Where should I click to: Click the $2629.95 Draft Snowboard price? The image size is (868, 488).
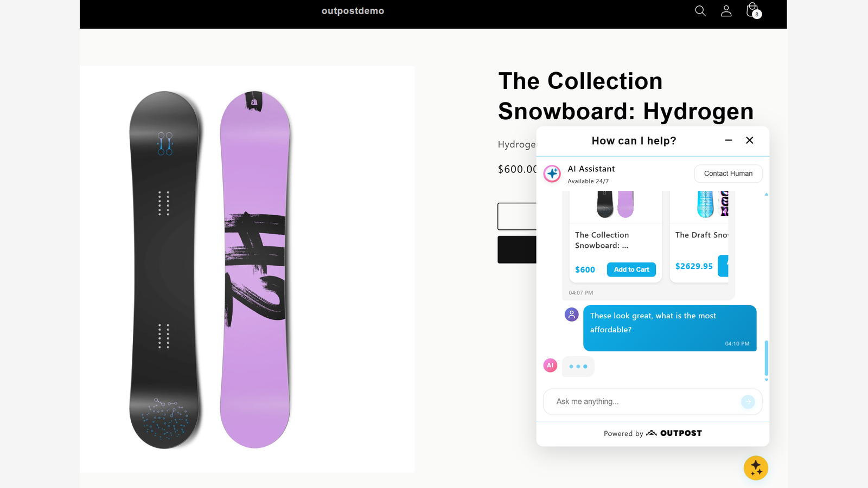click(x=694, y=266)
